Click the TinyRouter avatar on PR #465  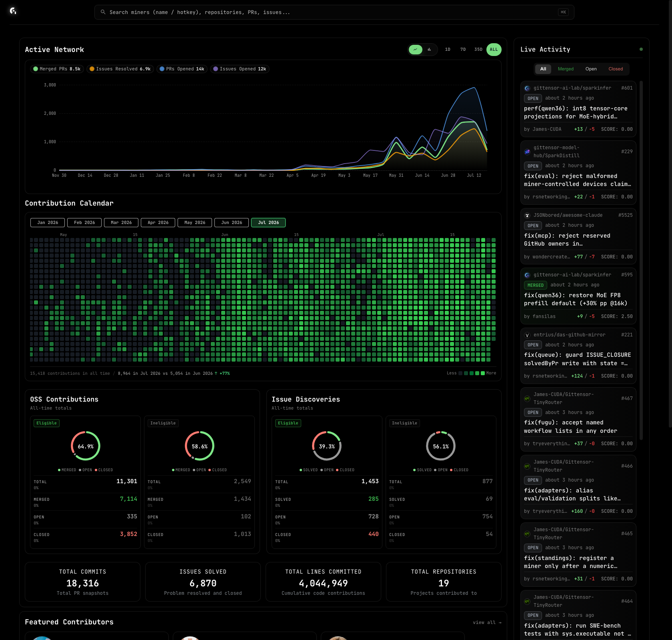pyautogui.click(x=527, y=534)
